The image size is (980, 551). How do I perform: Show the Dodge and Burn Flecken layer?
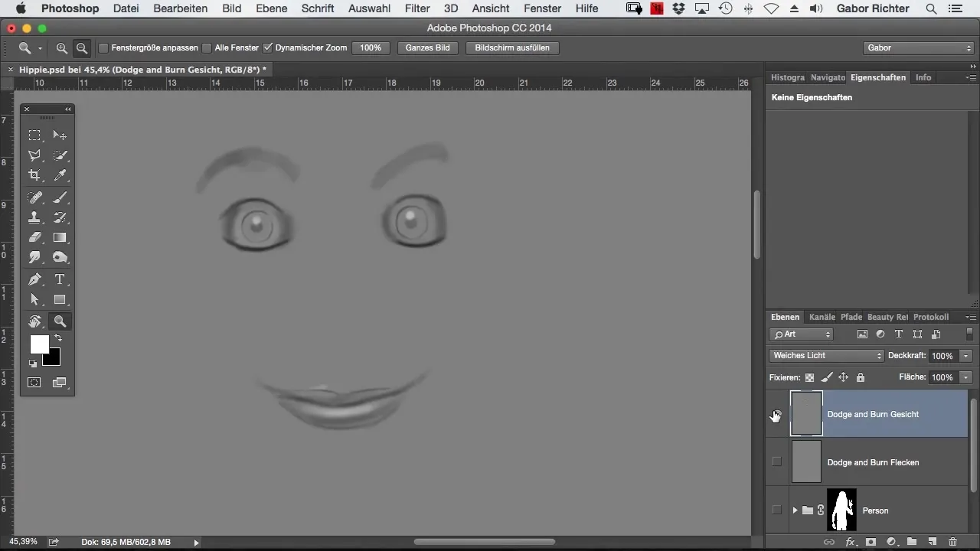pyautogui.click(x=777, y=462)
